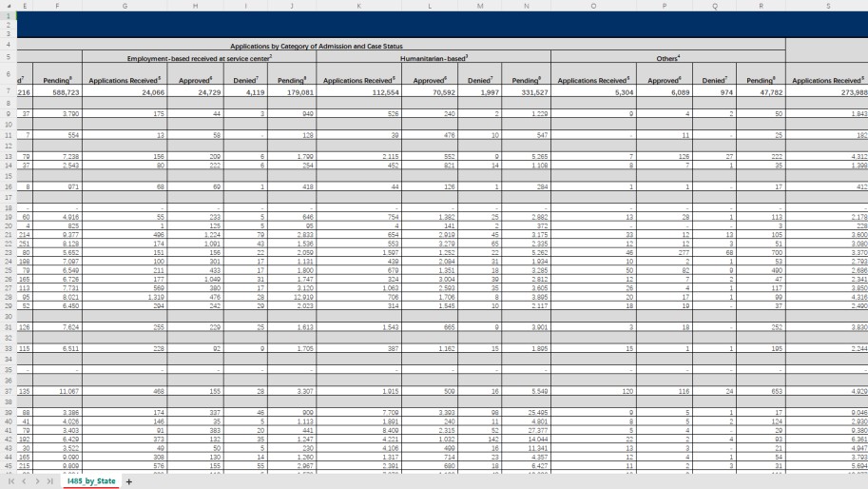Select column G header
Viewport: 868px width, 489px height.
(125, 6)
